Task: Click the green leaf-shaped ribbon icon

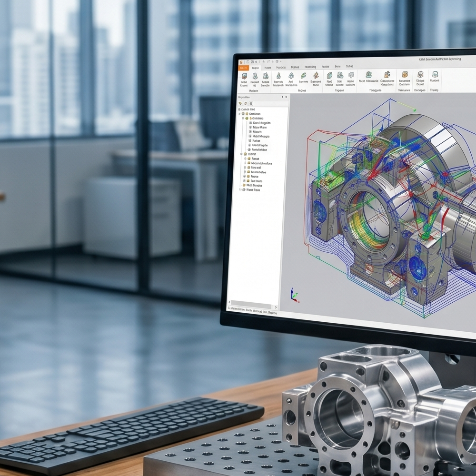Action: [x=303, y=76]
